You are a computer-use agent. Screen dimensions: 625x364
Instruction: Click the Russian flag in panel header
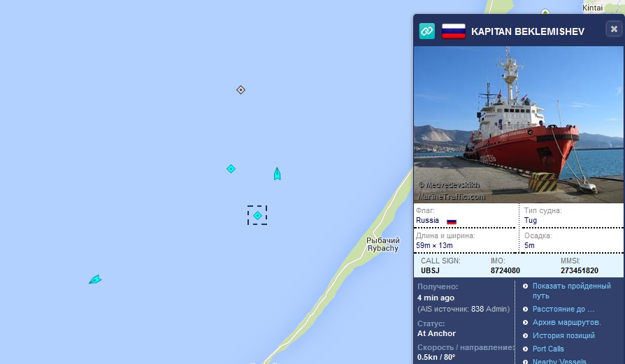(454, 31)
